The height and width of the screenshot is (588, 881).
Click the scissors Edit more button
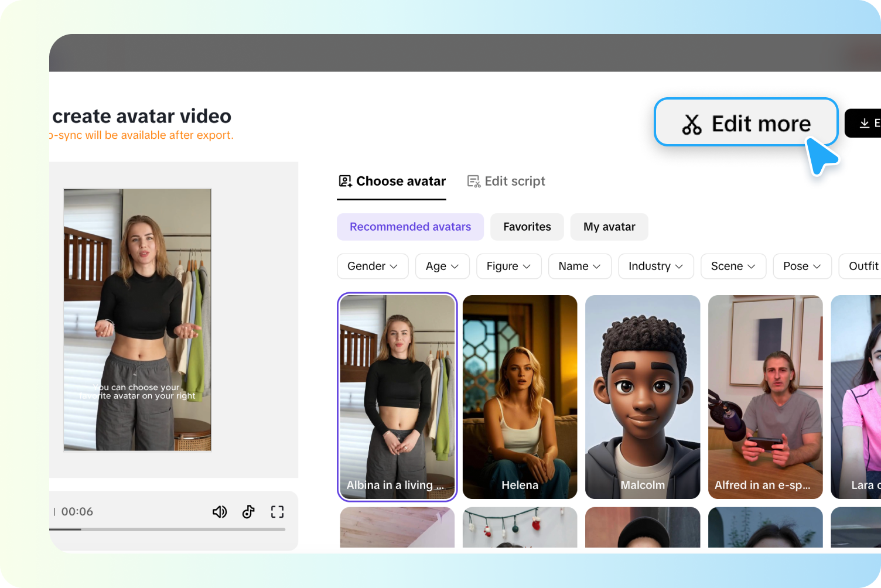746,123
